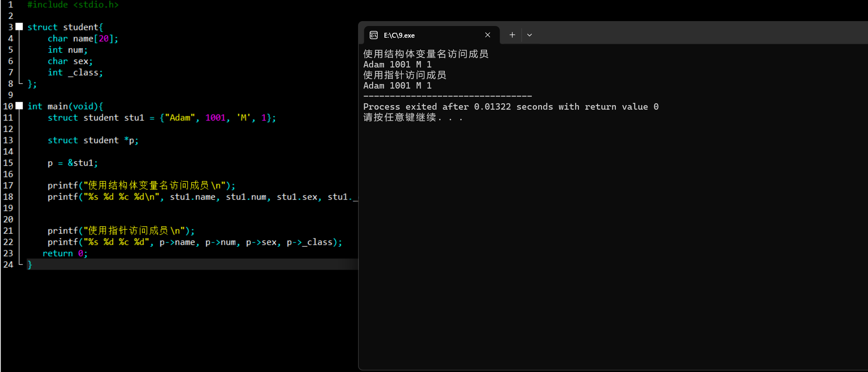Viewport: 868px width, 372px height.
Task: Click the command prompt icon on the terminal tab
Action: [374, 35]
